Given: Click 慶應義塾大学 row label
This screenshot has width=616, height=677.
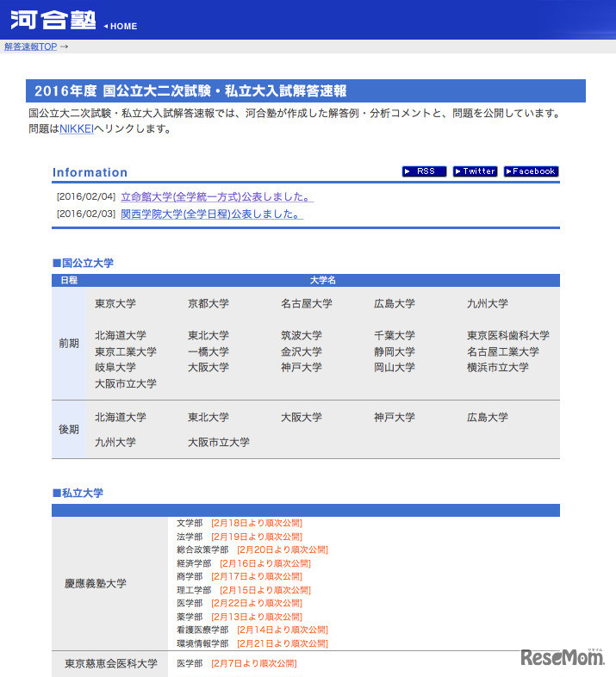Looking at the screenshot, I should click(96, 584).
